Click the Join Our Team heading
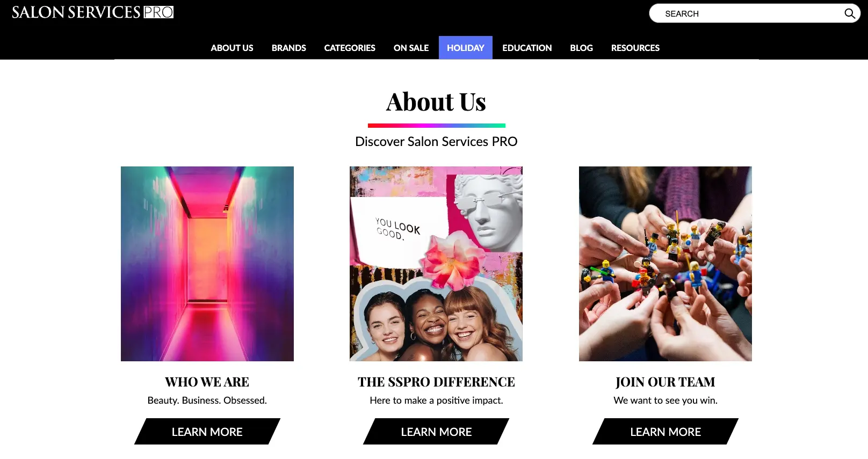This screenshot has height=459, width=868. click(x=666, y=382)
